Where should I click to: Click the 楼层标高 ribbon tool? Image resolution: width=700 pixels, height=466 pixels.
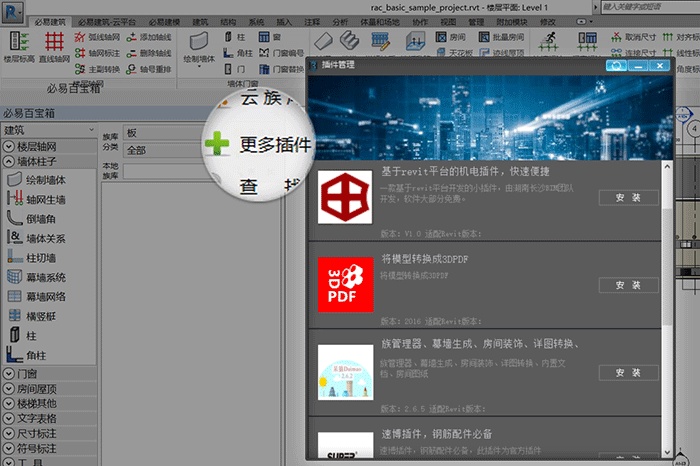(x=19, y=47)
